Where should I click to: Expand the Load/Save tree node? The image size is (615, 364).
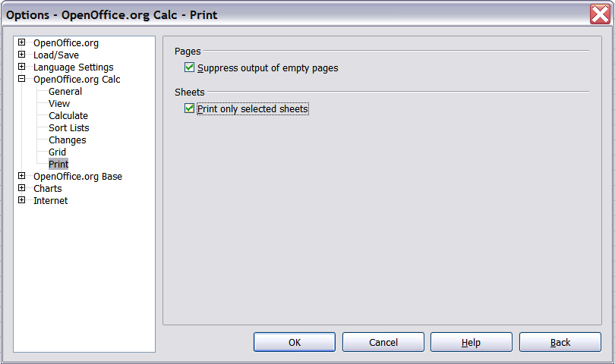[x=22, y=55]
